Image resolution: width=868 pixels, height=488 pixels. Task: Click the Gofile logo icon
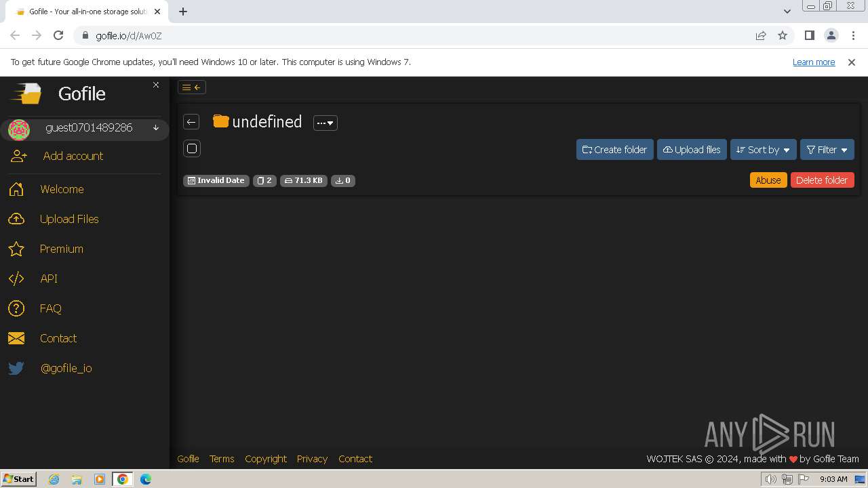coord(26,94)
